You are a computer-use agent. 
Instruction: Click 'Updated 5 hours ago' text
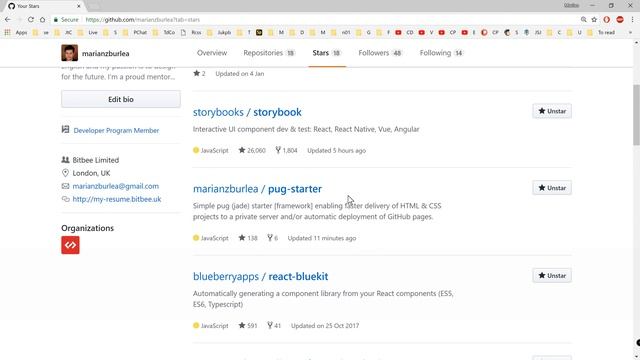(336, 150)
